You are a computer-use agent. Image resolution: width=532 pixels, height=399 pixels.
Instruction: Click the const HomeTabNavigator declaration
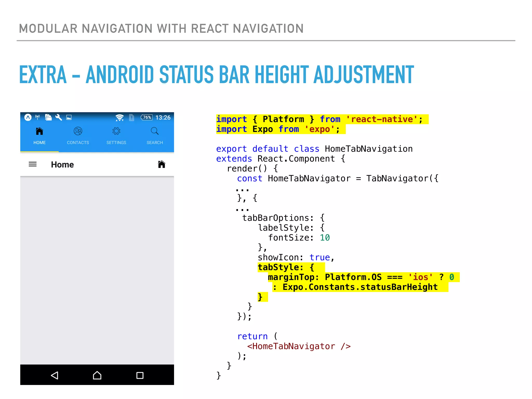(x=338, y=178)
